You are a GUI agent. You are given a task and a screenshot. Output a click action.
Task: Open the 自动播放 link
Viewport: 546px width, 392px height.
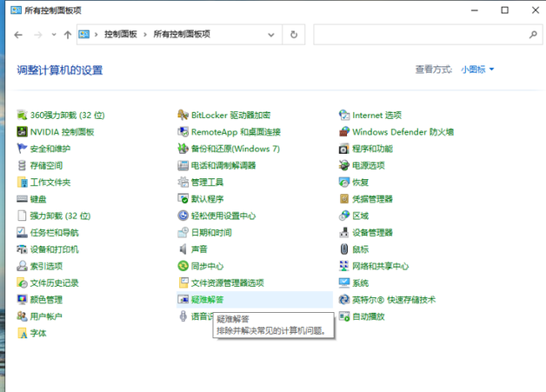pyautogui.click(x=369, y=316)
